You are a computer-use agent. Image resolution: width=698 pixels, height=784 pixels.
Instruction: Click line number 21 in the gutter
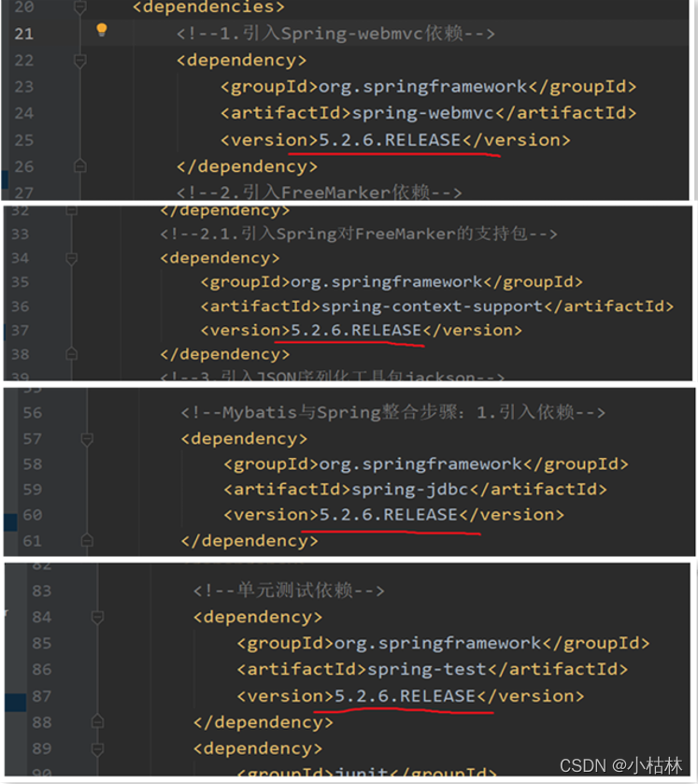point(23,34)
